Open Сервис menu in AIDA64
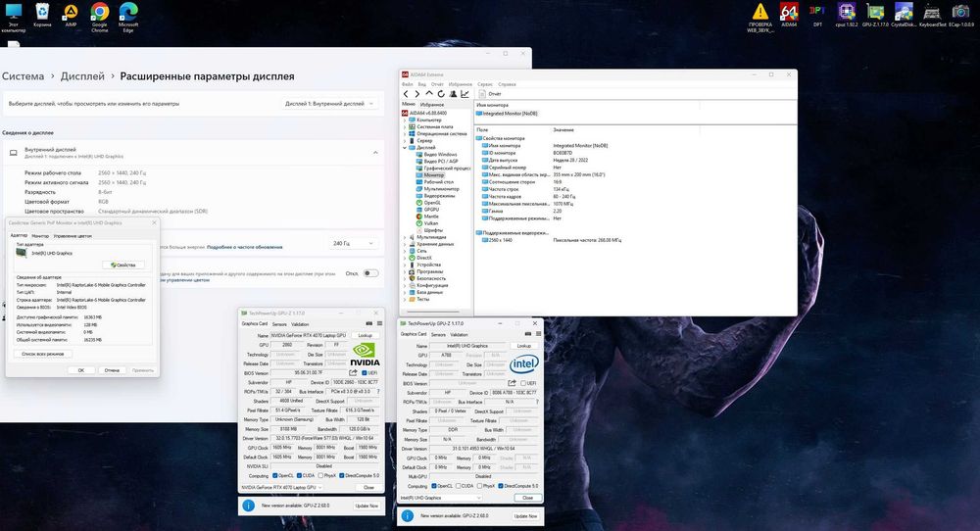Viewport: 980px width, 531px height. [x=485, y=84]
